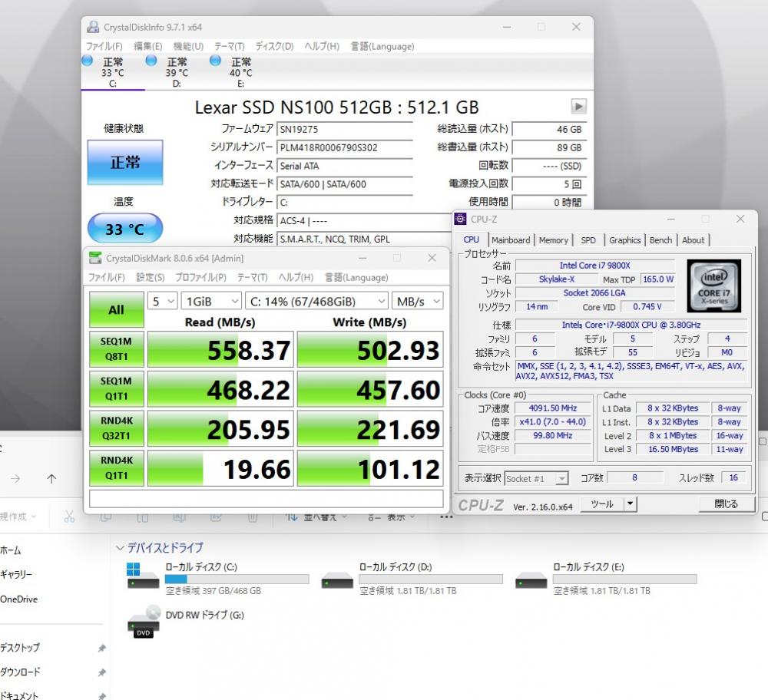
Task: Switch to the Graphics tab in CPU-Z
Action: [625, 240]
